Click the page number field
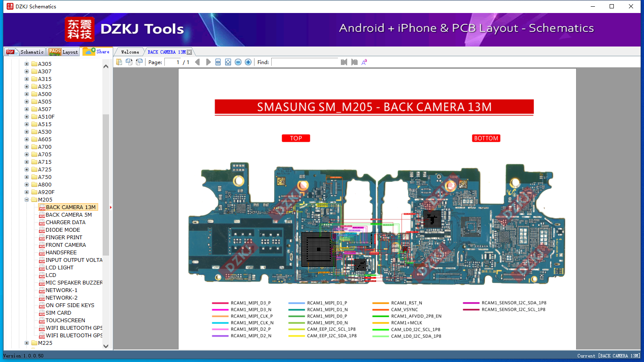 point(173,62)
